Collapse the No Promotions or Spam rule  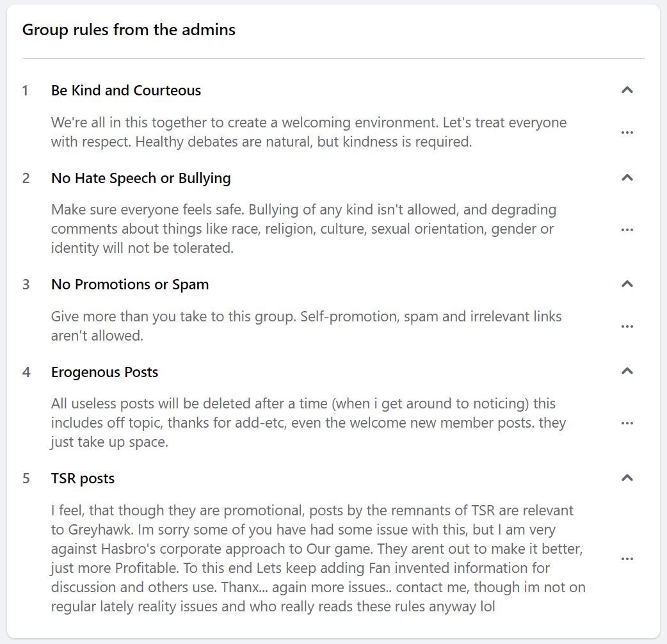(627, 284)
